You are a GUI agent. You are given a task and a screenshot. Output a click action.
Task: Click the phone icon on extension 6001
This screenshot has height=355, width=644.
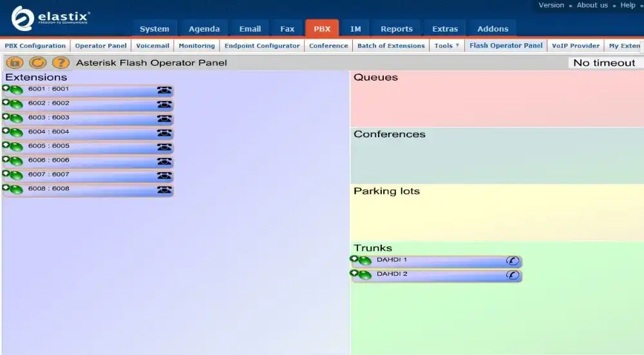click(x=164, y=90)
